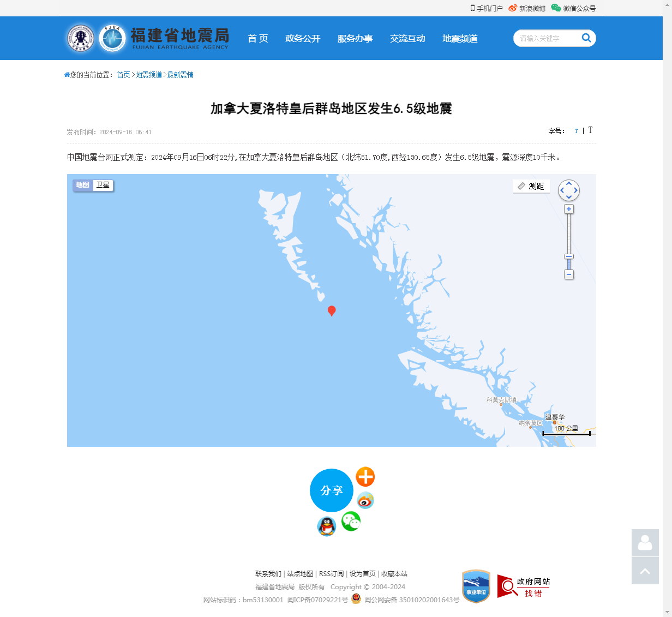The height and width of the screenshot is (617, 672).
Task: Open the 测距 distance measuring tool
Action: tap(531, 186)
